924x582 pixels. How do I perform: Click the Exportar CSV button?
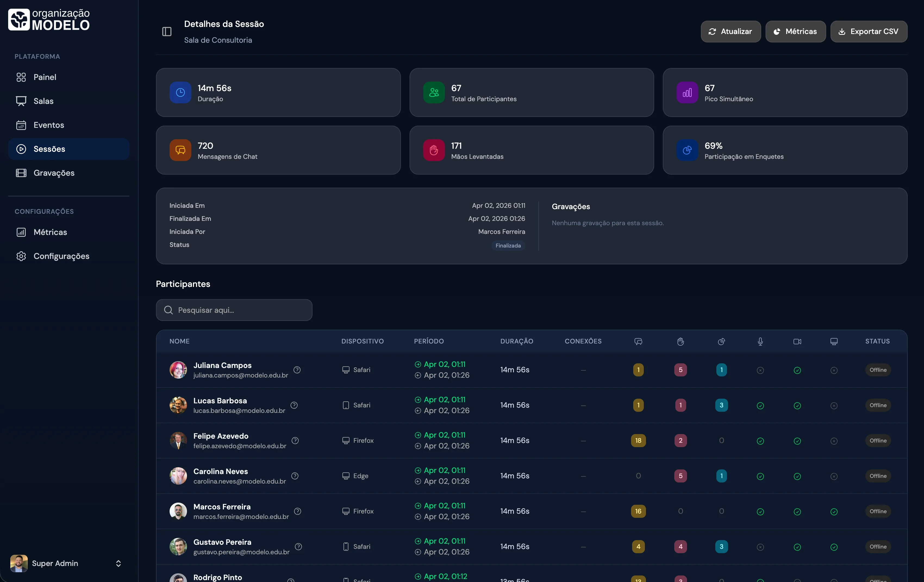[868, 32]
